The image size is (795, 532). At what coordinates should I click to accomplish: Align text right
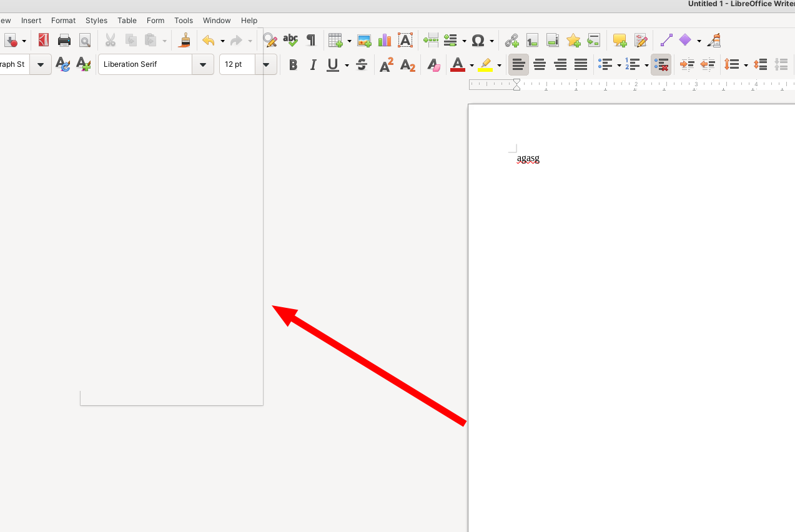point(560,64)
